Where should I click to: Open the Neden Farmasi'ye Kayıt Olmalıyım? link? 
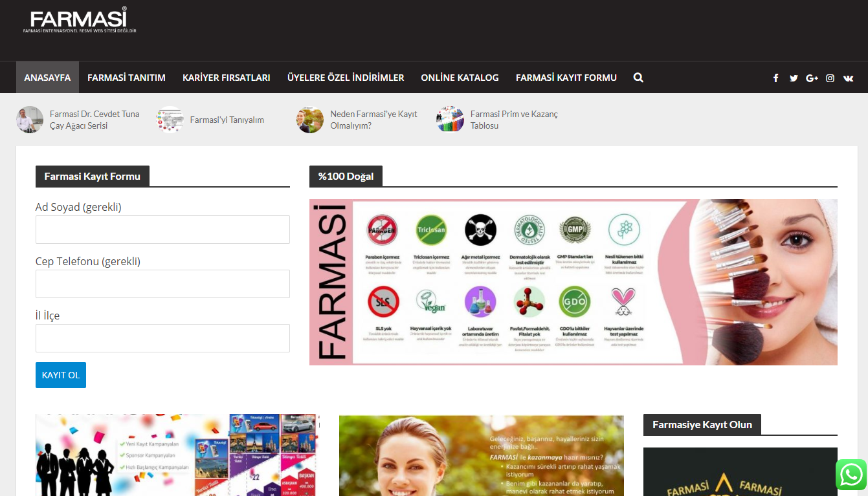[373, 120]
